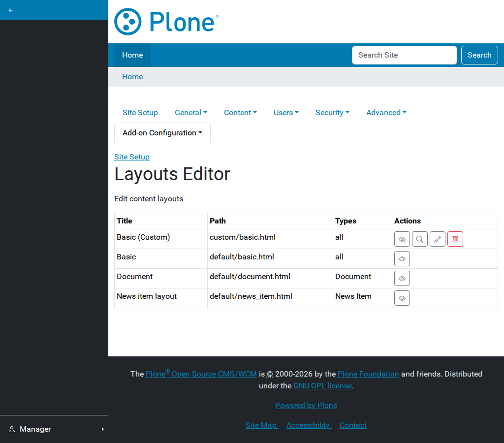This screenshot has height=443, width=504.
Task: Open the Plone Open Source CMS/WCM link
Action: 201,374
